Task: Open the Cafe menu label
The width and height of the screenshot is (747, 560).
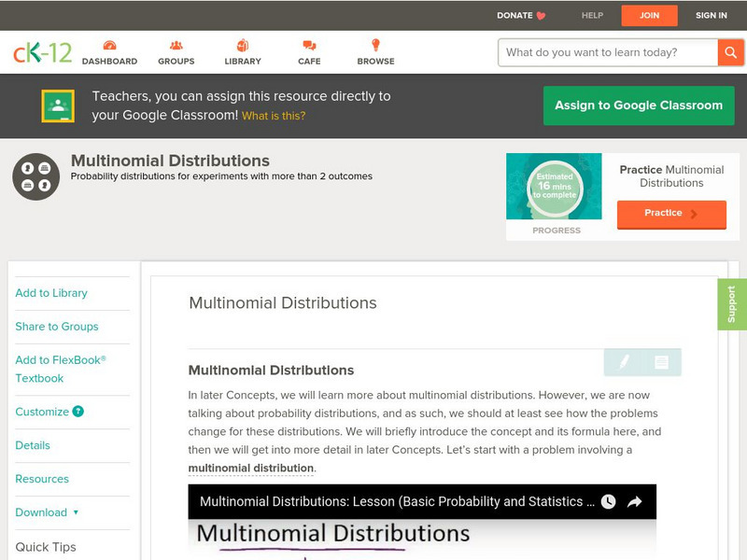Action: pyautogui.click(x=309, y=61)
